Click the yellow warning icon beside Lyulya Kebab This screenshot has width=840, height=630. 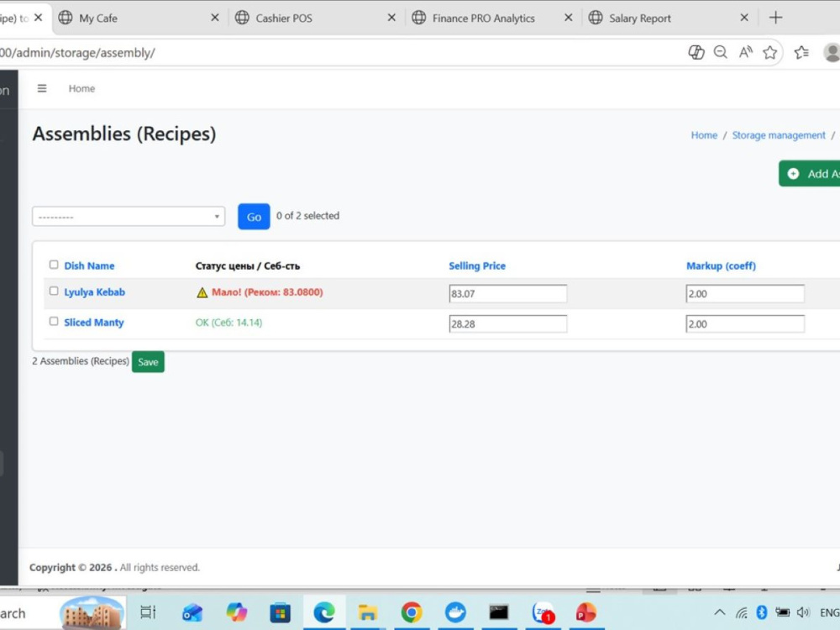pos(202,292)
